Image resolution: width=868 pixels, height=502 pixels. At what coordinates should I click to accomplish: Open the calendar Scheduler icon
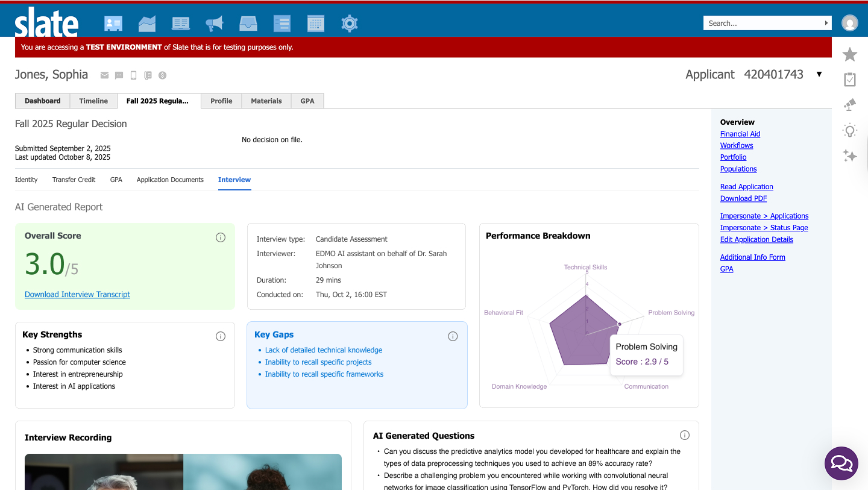point(315,24)
